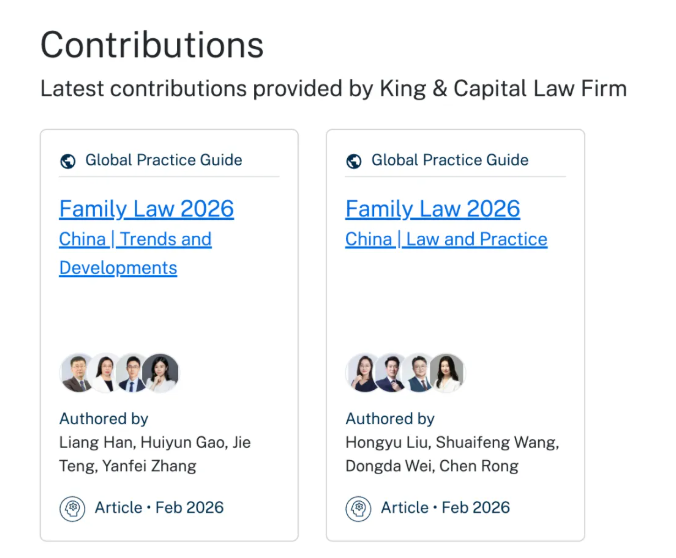Select first author avatar in Law and Practice card

coord(363,373)
